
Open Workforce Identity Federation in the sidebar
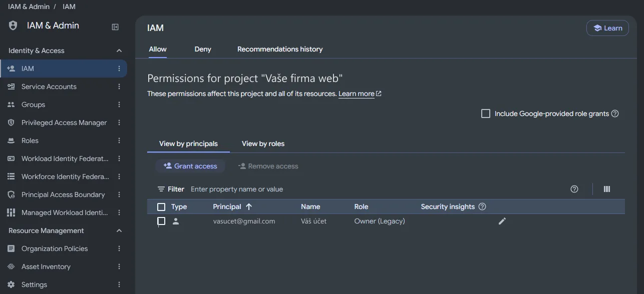pos(65,176)
